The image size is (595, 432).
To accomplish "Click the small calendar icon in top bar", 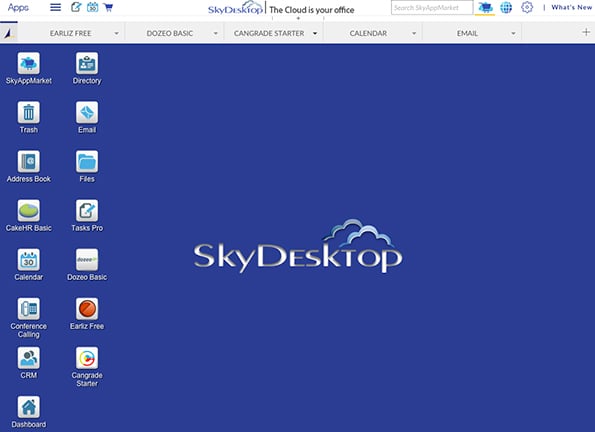I will 93,7.
